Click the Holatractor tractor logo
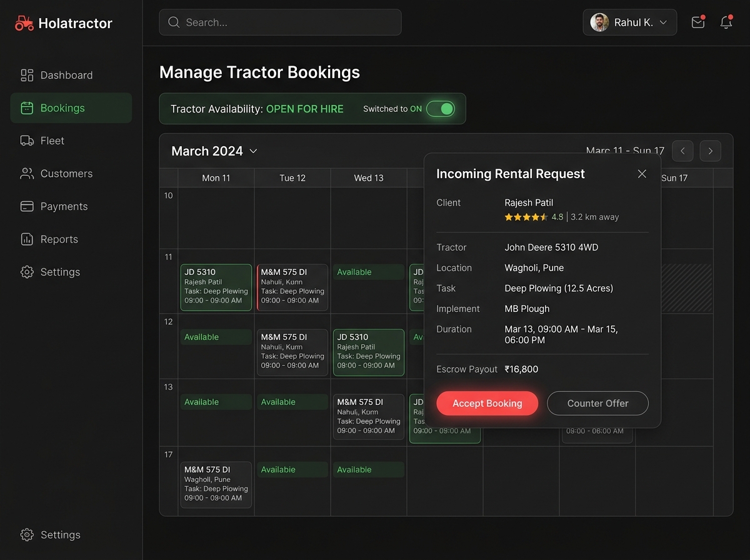750x560 pixels. point(24,23)
